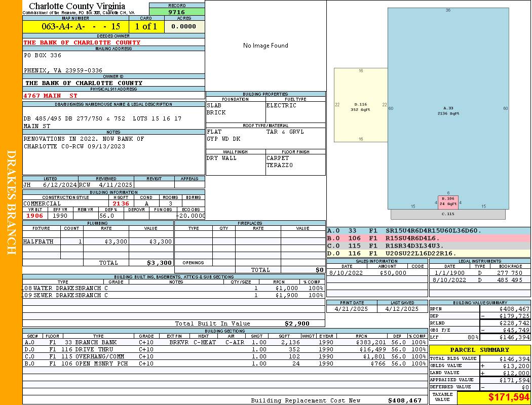
Task: Click the 8/10/2022 sale amount $50,000
Action: tap(393, 272)
